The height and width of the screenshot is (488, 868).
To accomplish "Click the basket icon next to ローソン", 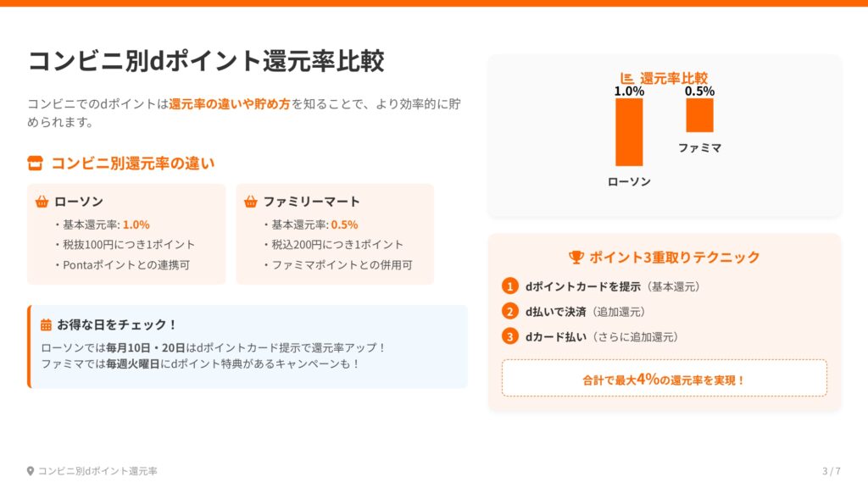I will coord(42,202).
